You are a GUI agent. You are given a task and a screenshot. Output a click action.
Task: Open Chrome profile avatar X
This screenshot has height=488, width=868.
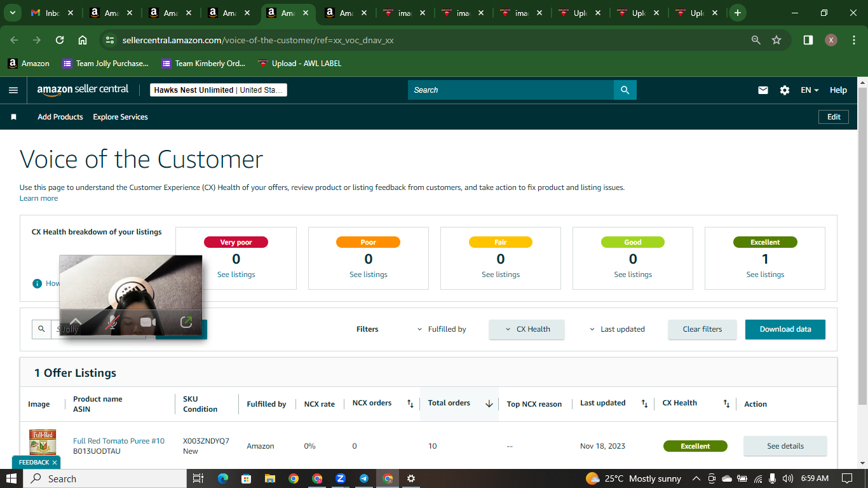click(831, 40)
